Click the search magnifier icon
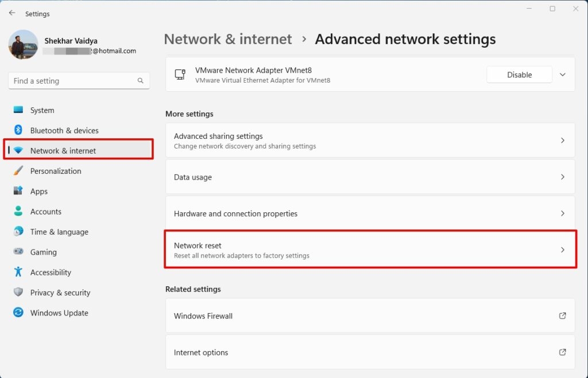Image resolution: width=588 pixels, height=378 pixels. point(140,80)
